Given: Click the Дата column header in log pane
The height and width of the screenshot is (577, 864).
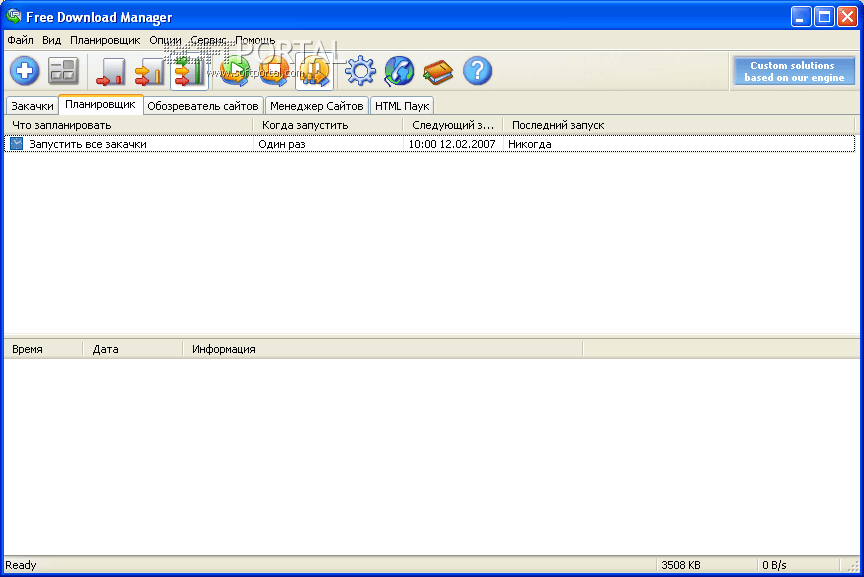Looking at the screenshot, I should 133,349.
